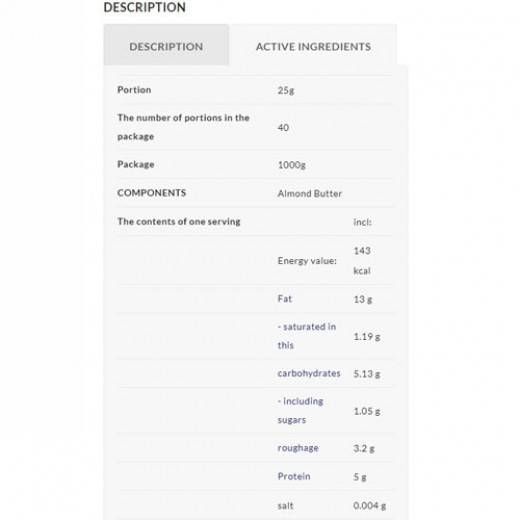520x520 pixels.
Task: Select 'The contents of one serving' label
Action: (179, 222)
